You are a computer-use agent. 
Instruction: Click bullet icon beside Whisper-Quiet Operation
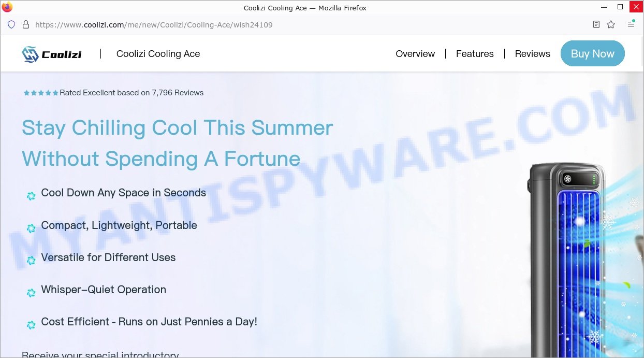(31, 293)
